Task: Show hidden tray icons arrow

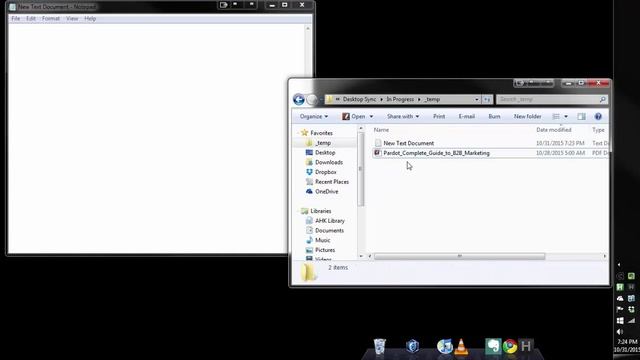Action: coord(619,265)
